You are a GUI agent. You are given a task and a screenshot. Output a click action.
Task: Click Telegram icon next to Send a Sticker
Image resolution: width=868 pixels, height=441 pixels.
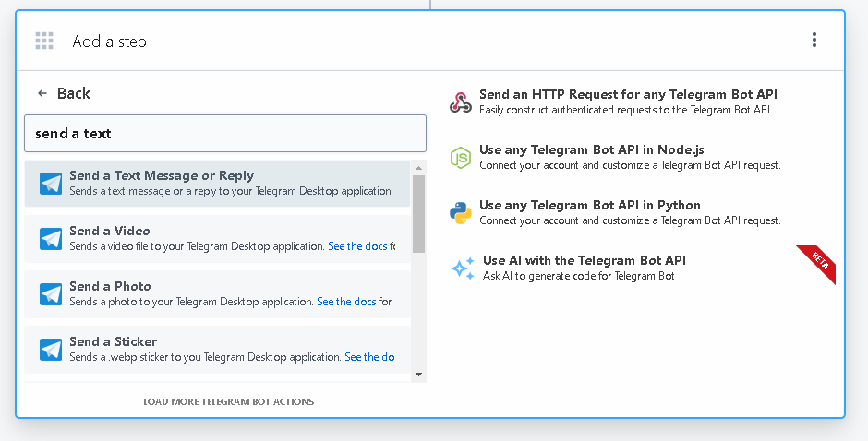point(51,350)
